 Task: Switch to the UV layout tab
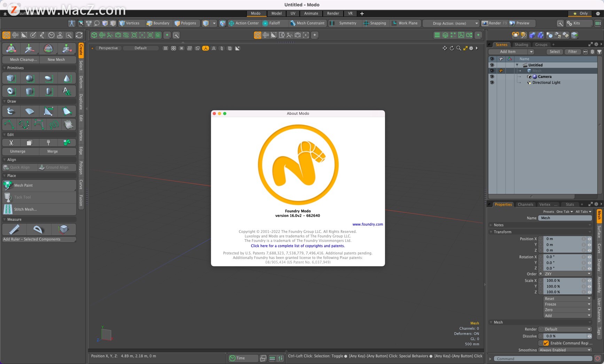click(293, 14)
